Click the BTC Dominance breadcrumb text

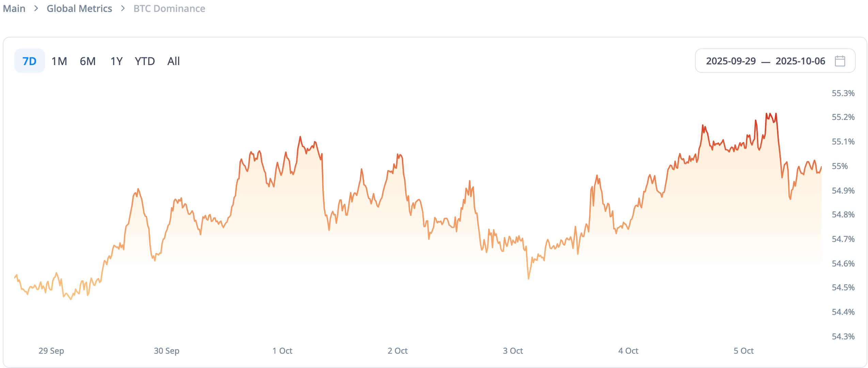click(x=169, y=9)
